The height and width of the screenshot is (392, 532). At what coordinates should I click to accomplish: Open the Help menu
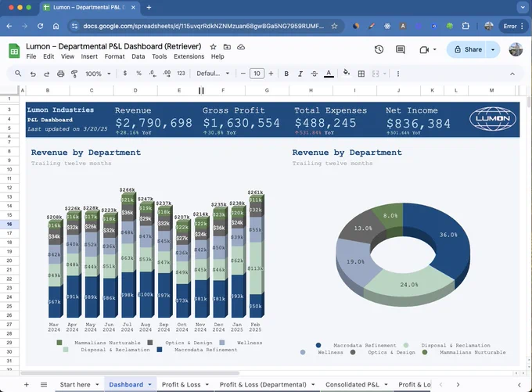217,56
